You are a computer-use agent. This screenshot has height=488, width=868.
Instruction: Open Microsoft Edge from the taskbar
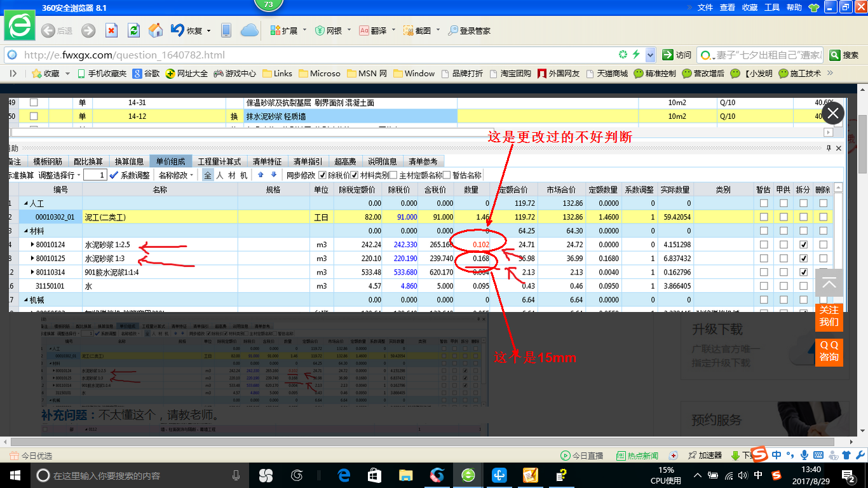coord(344,475)
